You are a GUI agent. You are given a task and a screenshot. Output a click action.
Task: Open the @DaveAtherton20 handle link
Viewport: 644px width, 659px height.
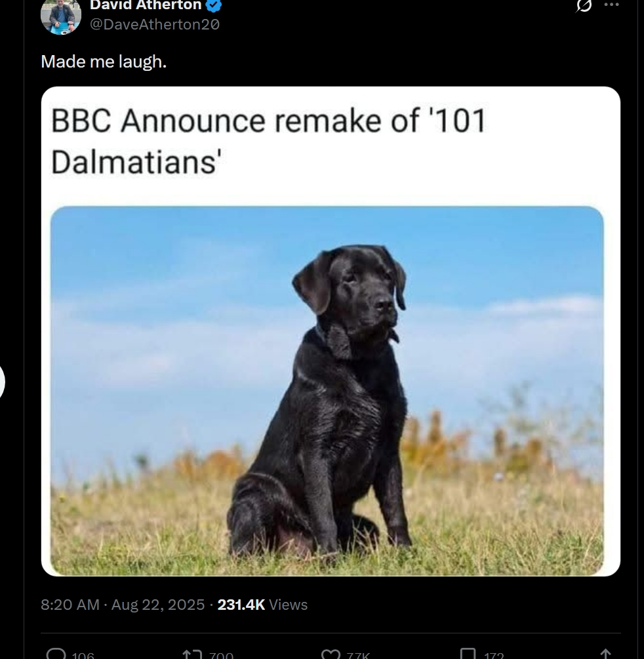[154, 24]
